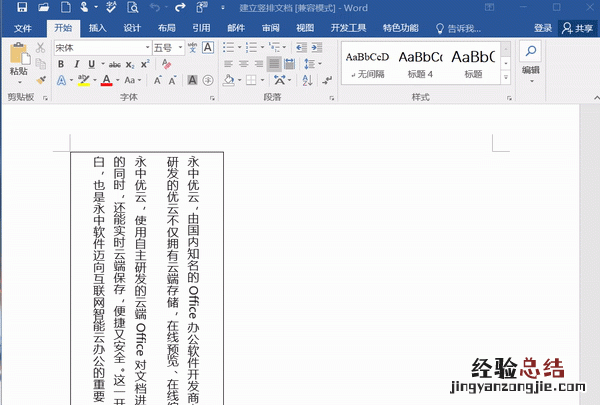600x405 pixels.
Task: Open line spacing options
Action: pos(312,64)
